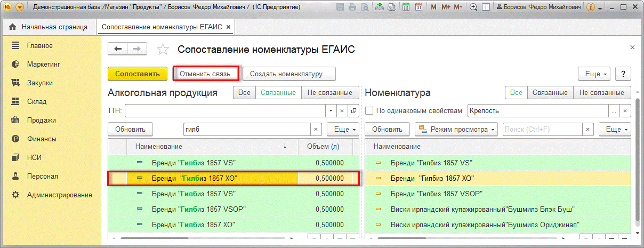Close the form with top-right x
The width and height of the screenshot is (644, 248).
click(632, 47)
